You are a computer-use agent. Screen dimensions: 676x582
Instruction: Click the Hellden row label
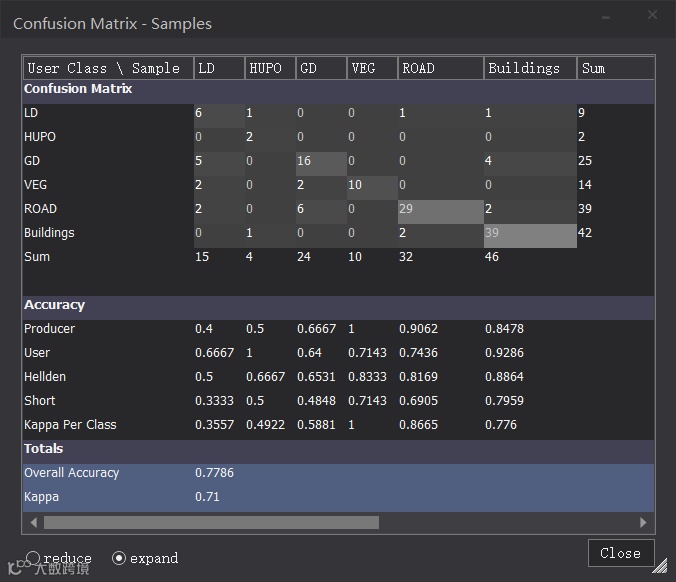pos(45,377)
